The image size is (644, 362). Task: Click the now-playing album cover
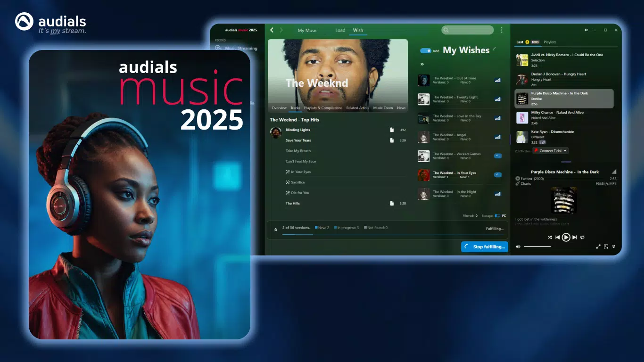tap(564, 200)
